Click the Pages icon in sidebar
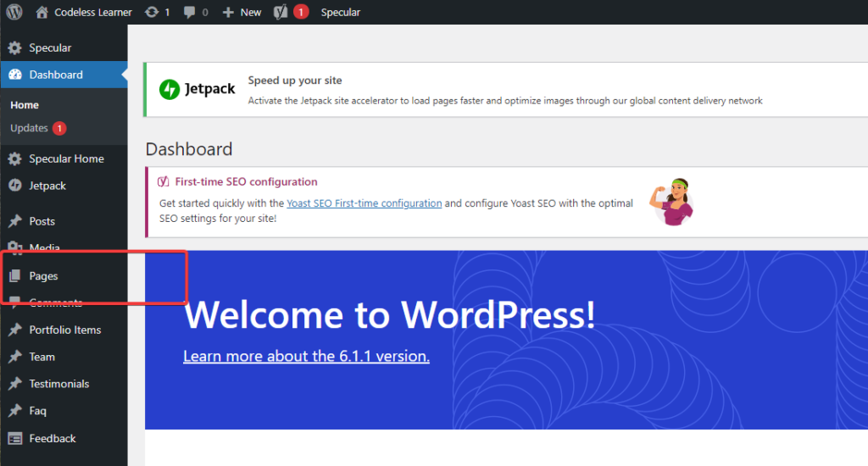Image resolution: width=868 pixels, height=466 pixels. point(15,275)
